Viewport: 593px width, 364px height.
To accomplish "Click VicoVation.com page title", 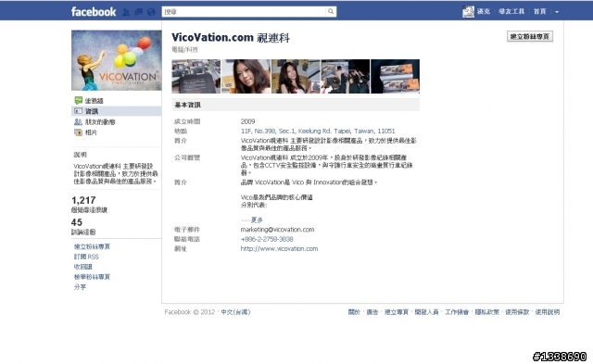I will 231,37.
